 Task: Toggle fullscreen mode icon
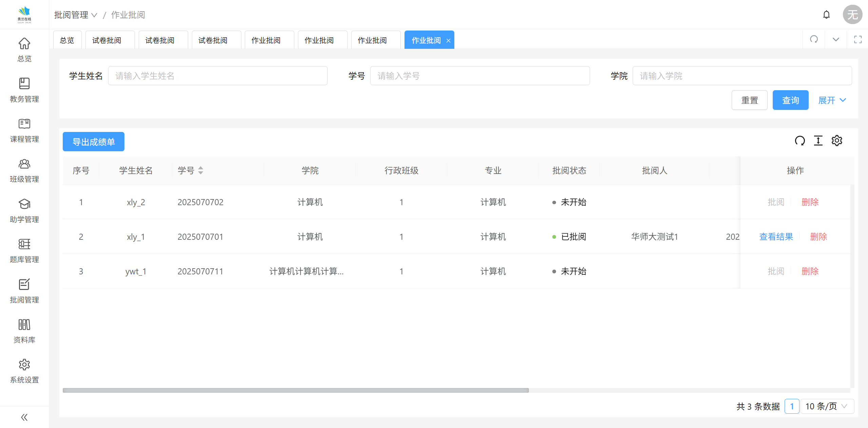point(858,39)
